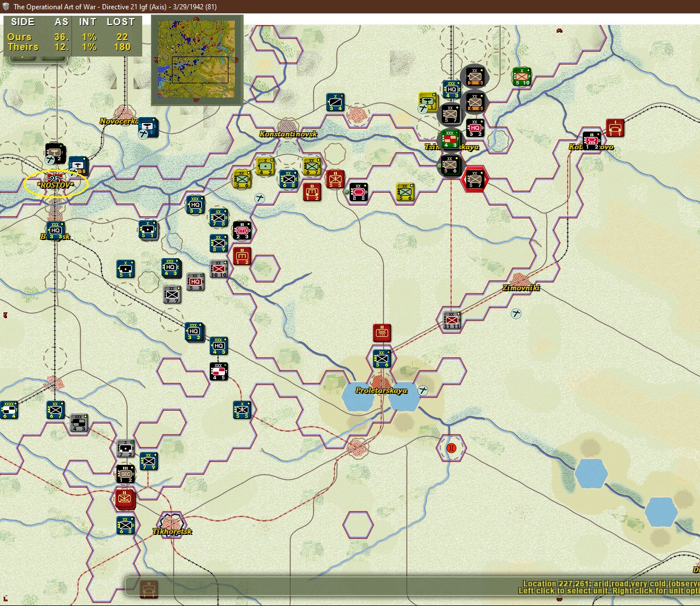
Task: Select blue air unit near Novocherkassk
Action: click(x=149, y=128)
